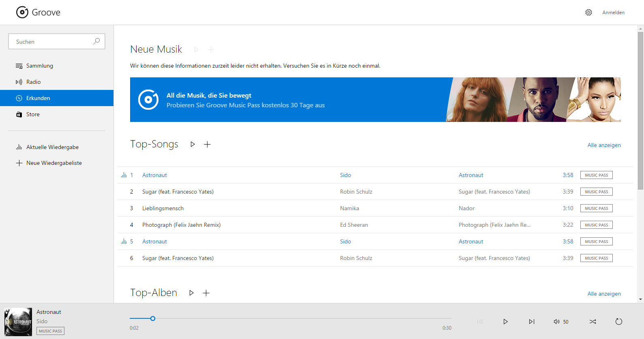Click now-playing title Astronaut in player bar

(x=49, y=312)
